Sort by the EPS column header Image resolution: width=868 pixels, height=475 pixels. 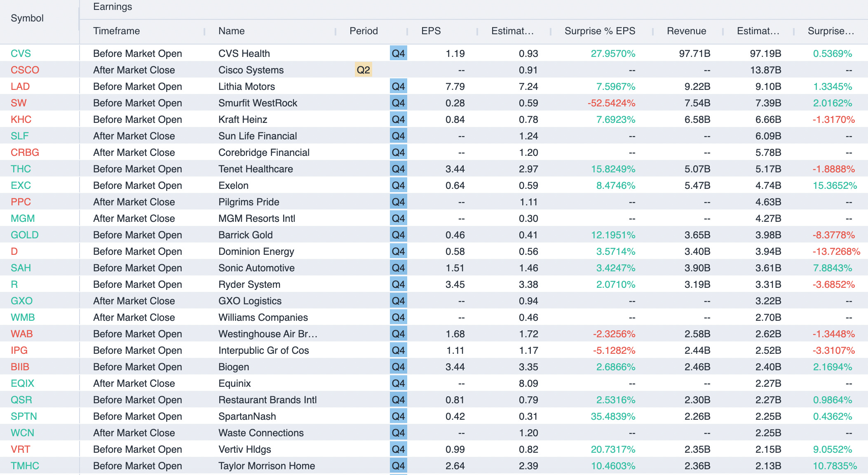point(431,31)
